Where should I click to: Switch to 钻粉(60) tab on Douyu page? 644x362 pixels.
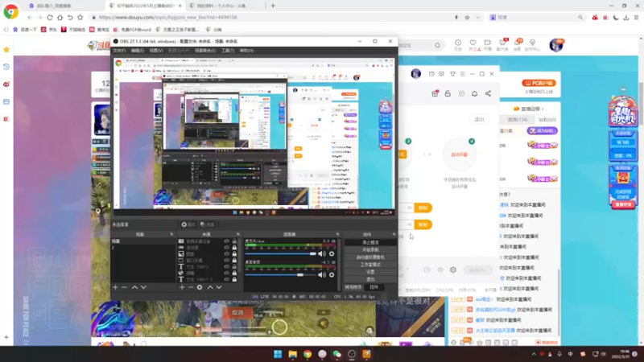547,119
